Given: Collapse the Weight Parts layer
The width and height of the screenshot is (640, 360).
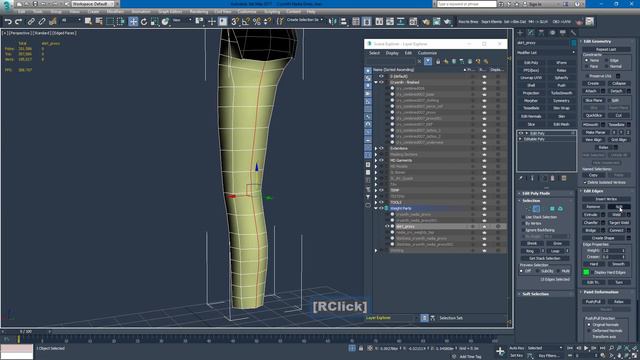Looking at the screenshot, I should pyautogui.click(x=376, y=209).
